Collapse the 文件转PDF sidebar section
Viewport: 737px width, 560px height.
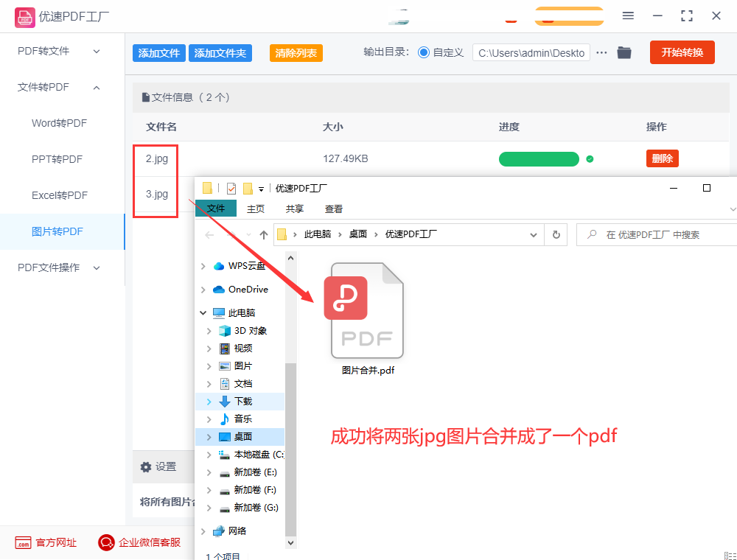pos(96,87)
